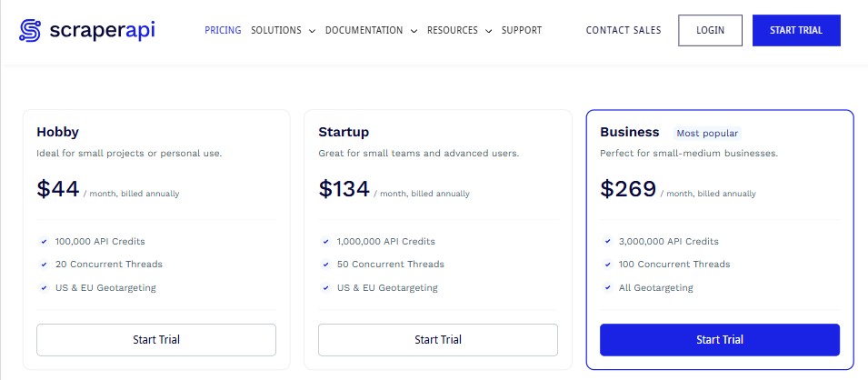Click checkmark beside All Geotargeting
The height and width of the screenshot is (380, 868).
pyautogui.click(x=607, y=288)
